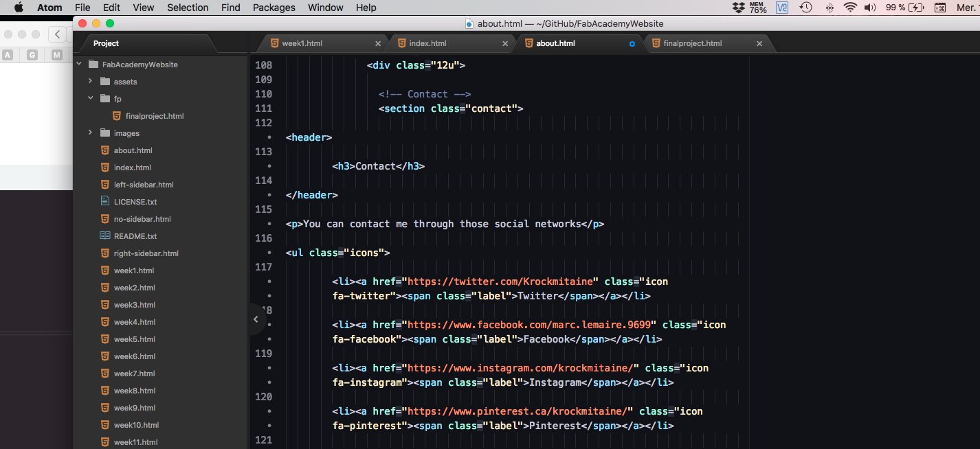
Task: Close the week1.html tab
Action: pyautogui.click(x=377, y=43)
